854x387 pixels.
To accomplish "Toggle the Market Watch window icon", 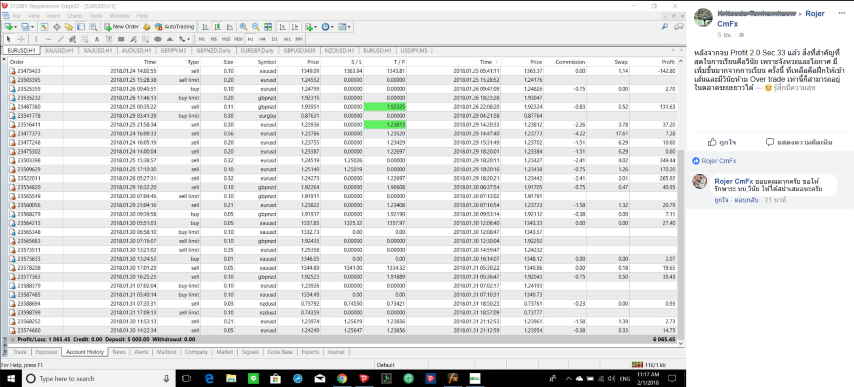I will (44, 27).
